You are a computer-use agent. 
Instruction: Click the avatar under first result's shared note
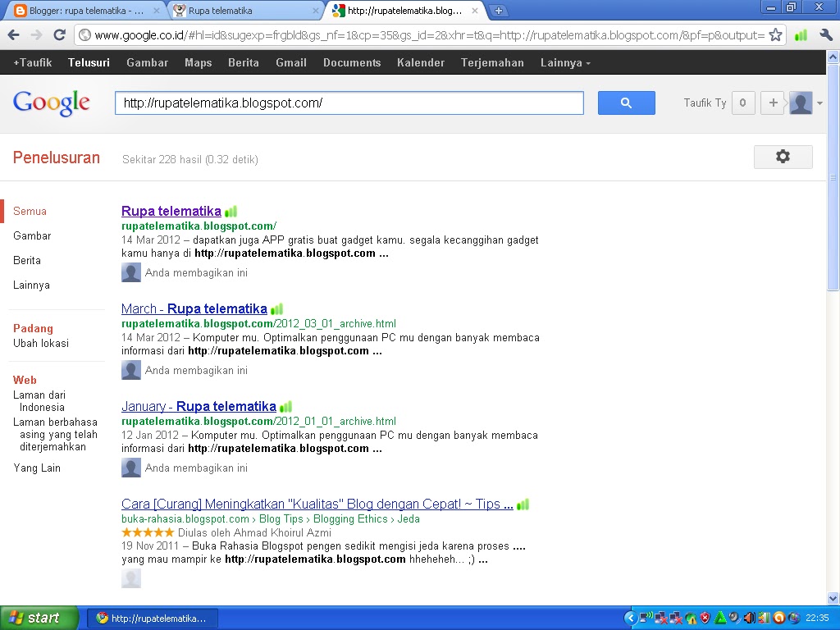pos(131,272)
